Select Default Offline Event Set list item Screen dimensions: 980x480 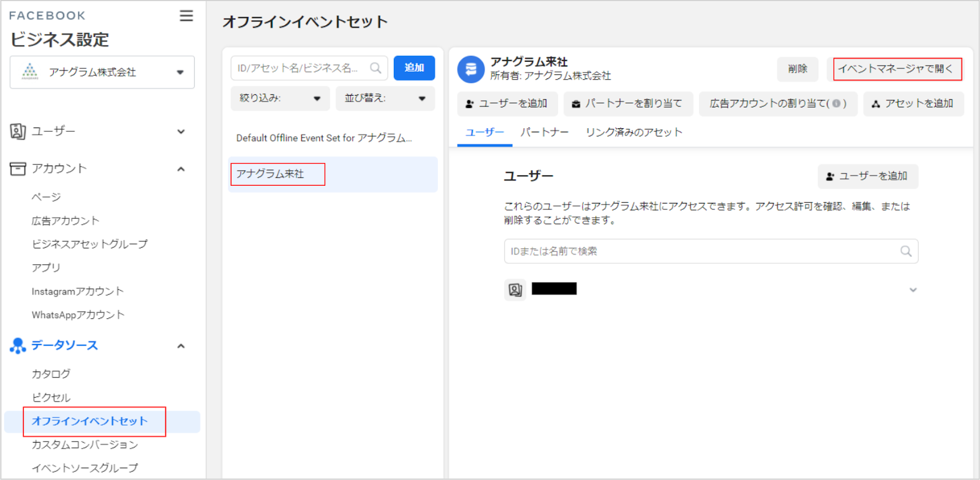(324, 138)
